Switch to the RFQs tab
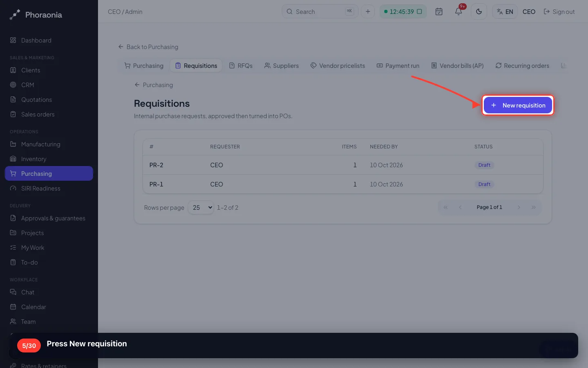Image resolution: width=588 pixels, height=368 pixels. coord(241,65)
